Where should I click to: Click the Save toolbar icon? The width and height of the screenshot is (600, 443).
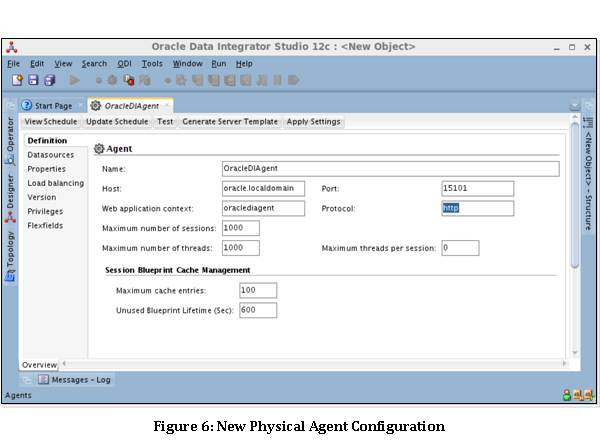(33, 80)
